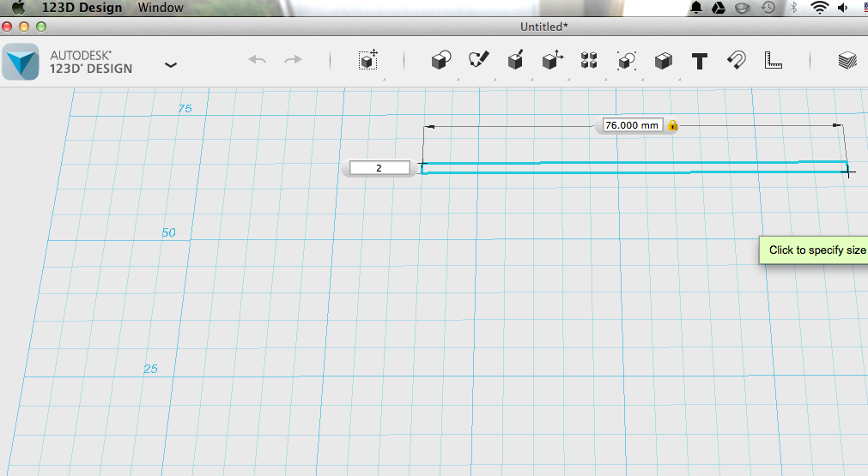Open the Window menu
Screen dimensions: 868x476
(x=161, y=8)
